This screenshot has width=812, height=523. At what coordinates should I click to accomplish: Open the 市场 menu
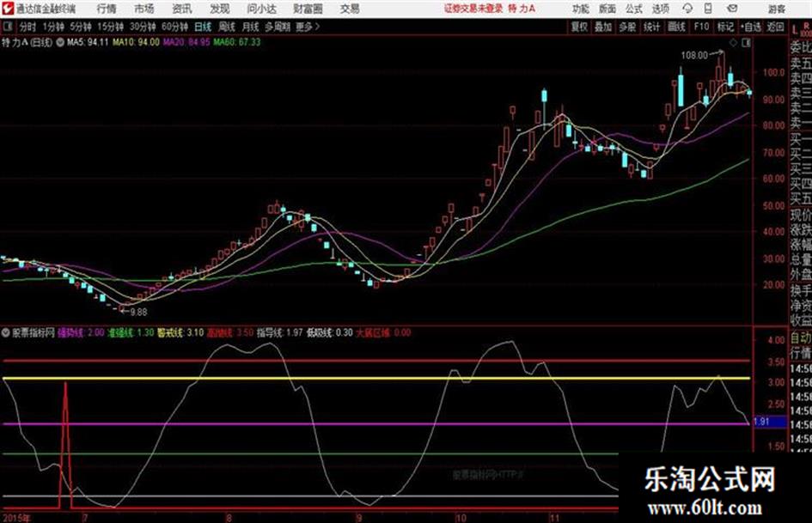pos(144,9)
